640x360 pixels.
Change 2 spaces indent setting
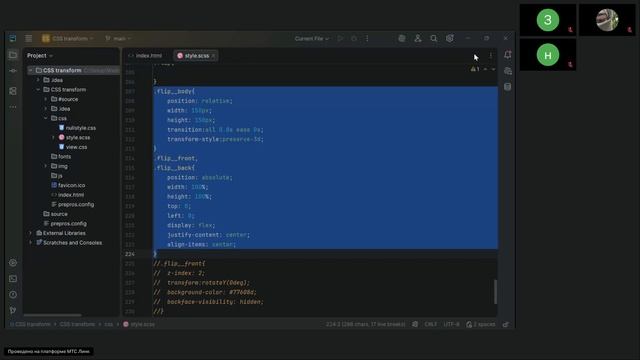point(481,324)
